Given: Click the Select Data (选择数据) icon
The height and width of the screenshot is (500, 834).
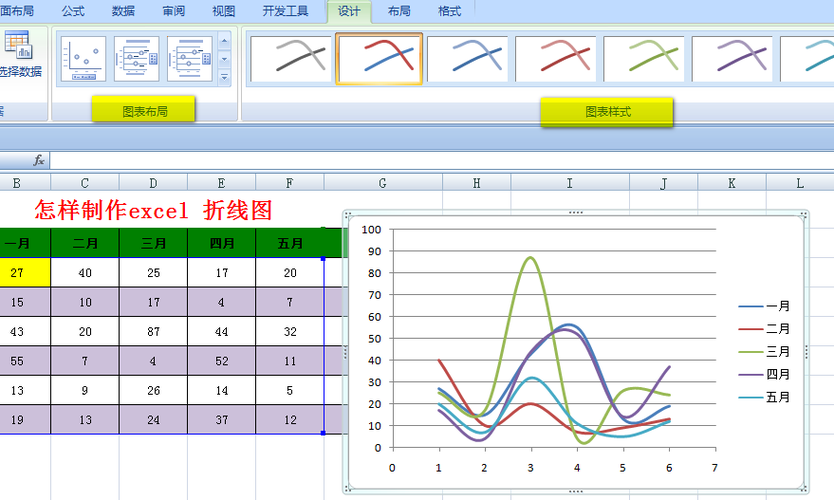Looking at the screenshot, I should 19,53.
